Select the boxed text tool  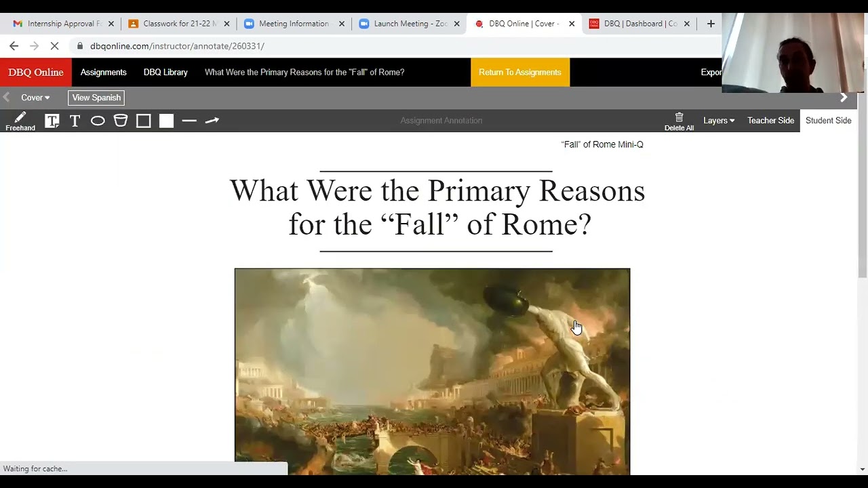tap(52, 121)
